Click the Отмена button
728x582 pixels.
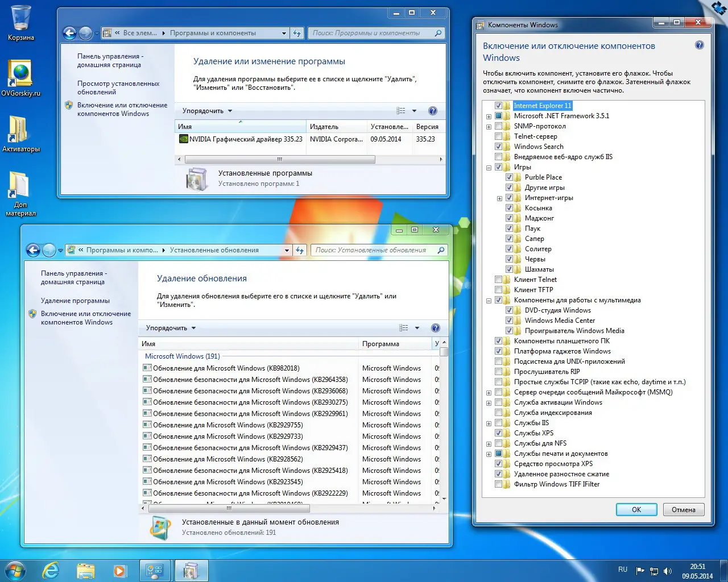[684, 510]
